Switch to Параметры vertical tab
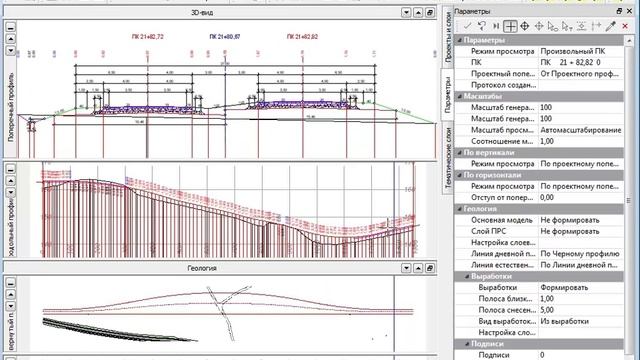Screen dimensions: 640x360 point(448,95)
